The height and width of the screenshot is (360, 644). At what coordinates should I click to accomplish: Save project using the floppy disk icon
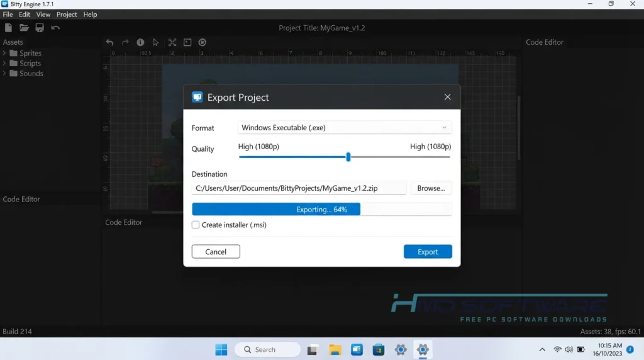[x=40, y=28]
